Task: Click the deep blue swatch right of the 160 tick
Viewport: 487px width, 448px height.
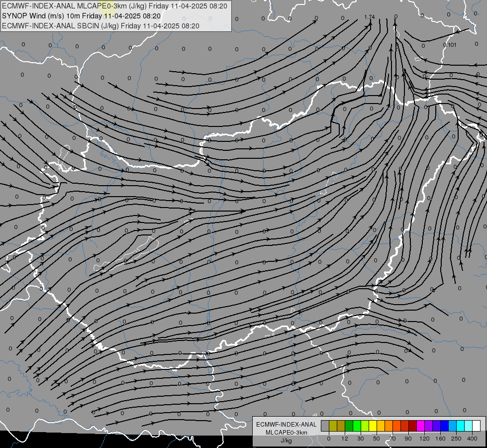Action: tap(445, 426)
